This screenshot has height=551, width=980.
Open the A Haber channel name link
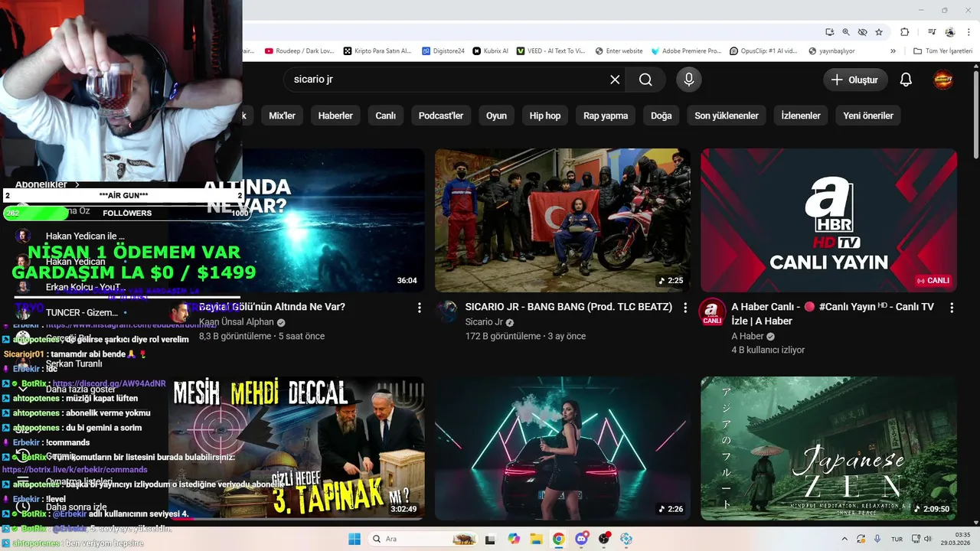(x=747, y=336)
